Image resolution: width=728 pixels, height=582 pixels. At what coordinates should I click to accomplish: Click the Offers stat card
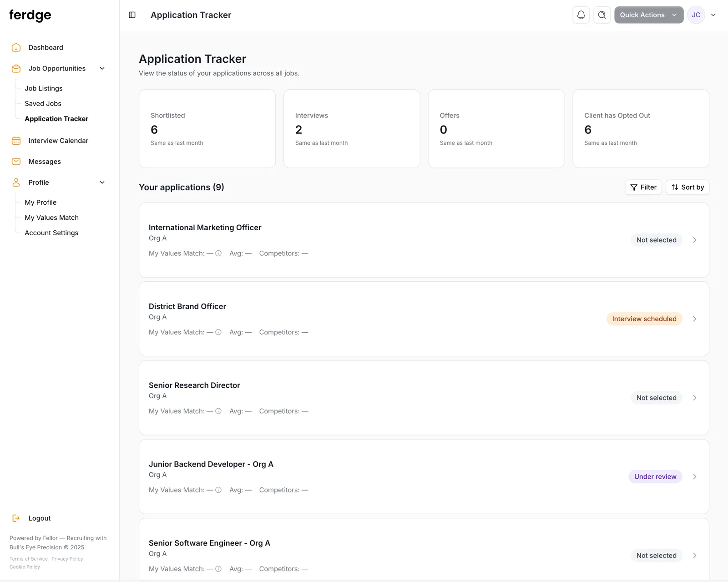click(496, 129)
